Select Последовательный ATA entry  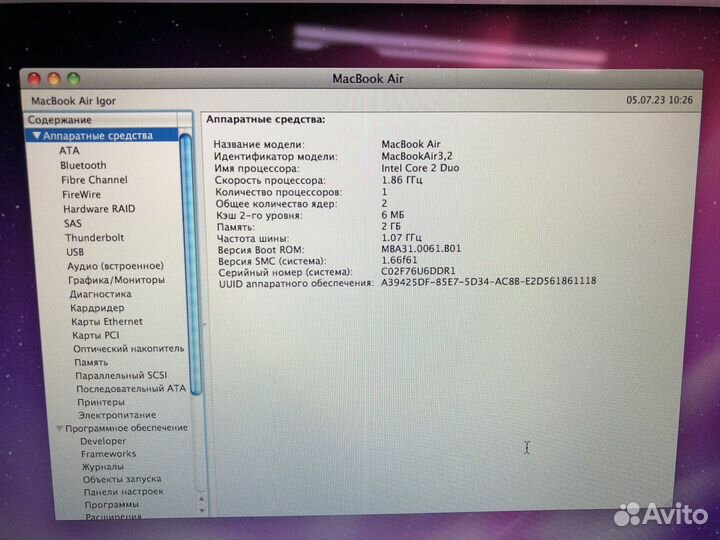pos(131,389)
